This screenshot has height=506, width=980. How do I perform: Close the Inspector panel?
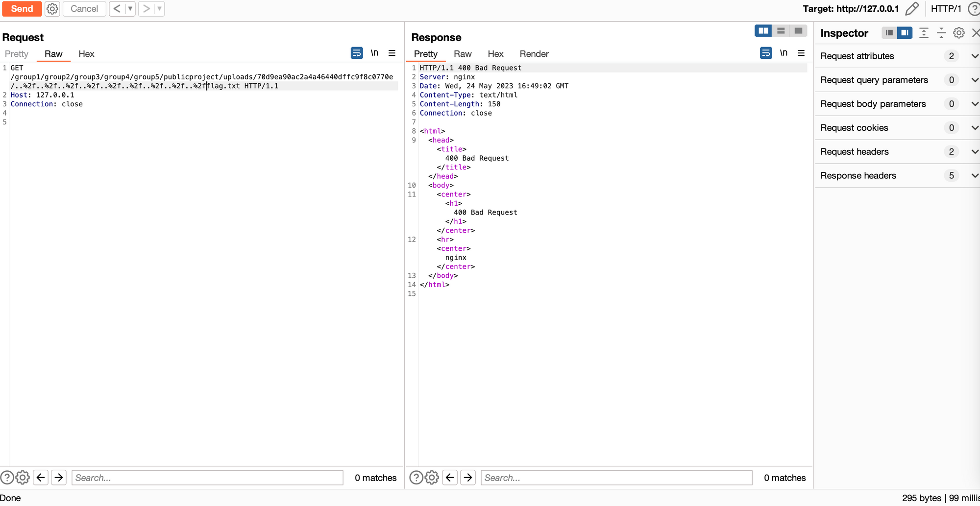976,33
